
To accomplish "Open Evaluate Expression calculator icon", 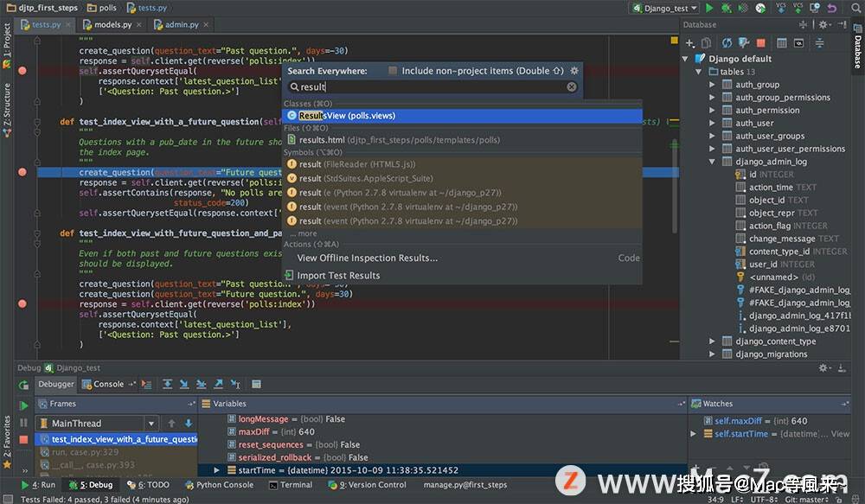I will [257, 384].
